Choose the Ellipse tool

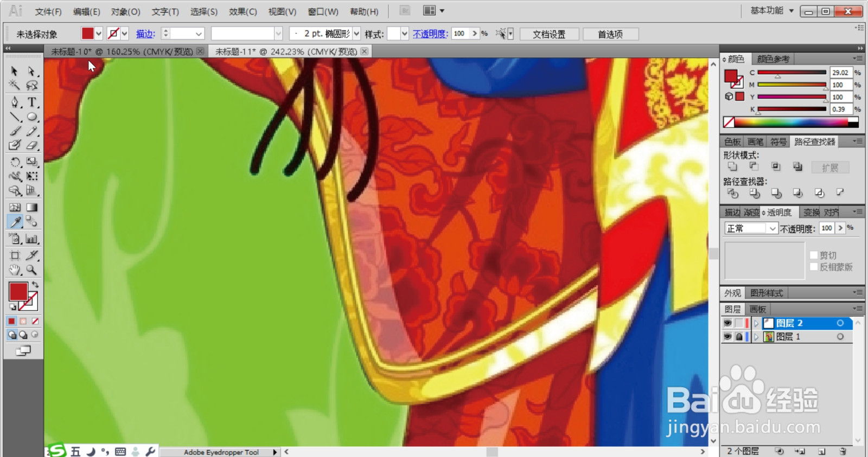32,117
